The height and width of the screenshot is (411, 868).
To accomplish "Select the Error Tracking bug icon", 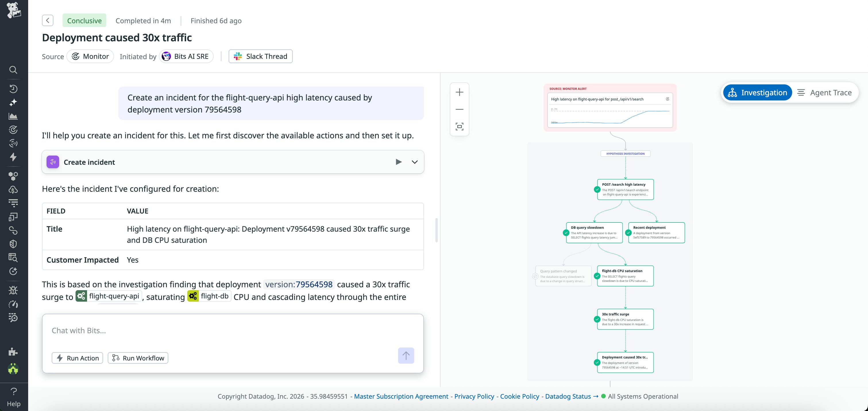I will click(13, 290).
